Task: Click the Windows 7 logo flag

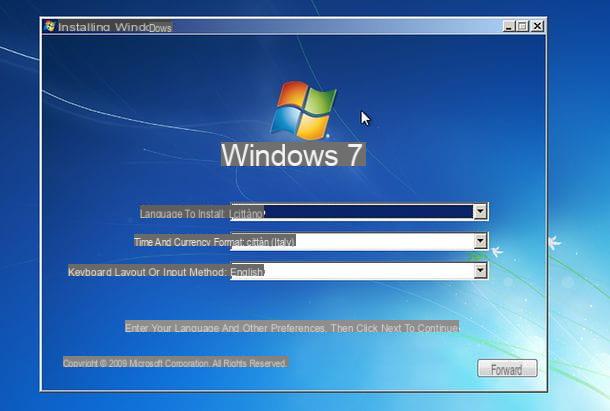Action: (x=303, y=110)
